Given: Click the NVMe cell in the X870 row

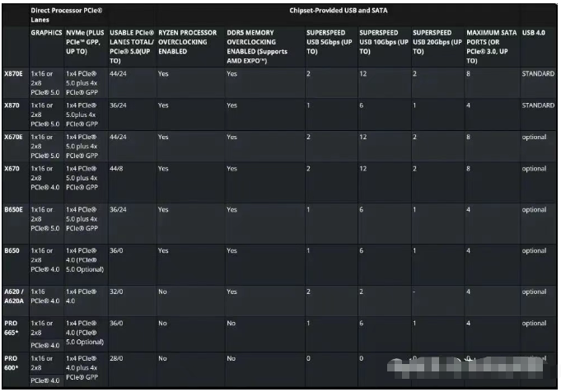Looking at the screenshot, I should [x=82, y=114].
